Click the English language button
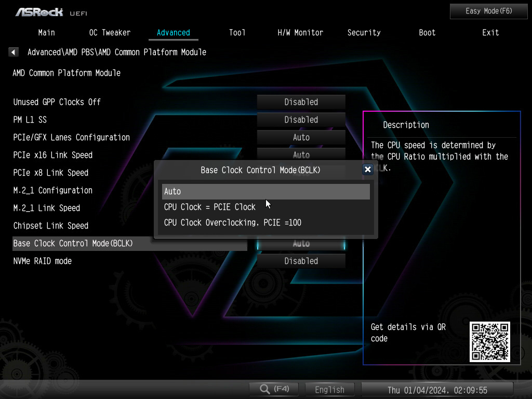Screen dimensions: 532x399 329,390
